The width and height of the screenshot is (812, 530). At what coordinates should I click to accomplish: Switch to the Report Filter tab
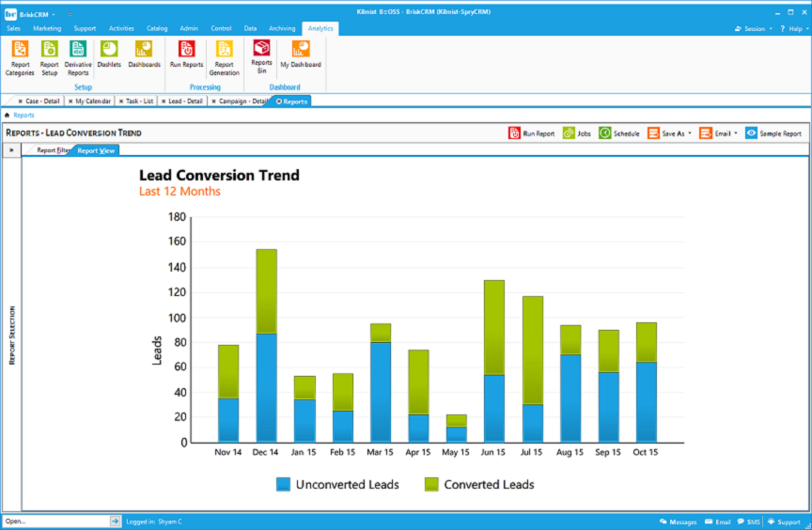(x=52, y=149)
